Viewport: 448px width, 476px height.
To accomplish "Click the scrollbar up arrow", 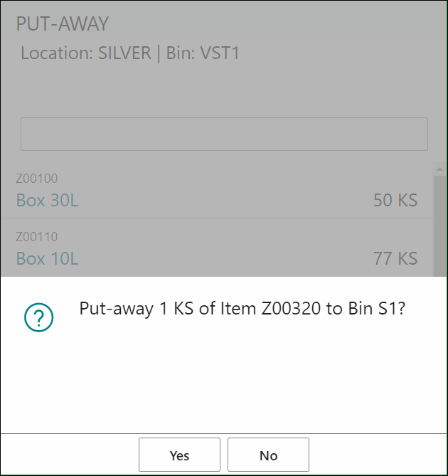I will click(439, 169).
